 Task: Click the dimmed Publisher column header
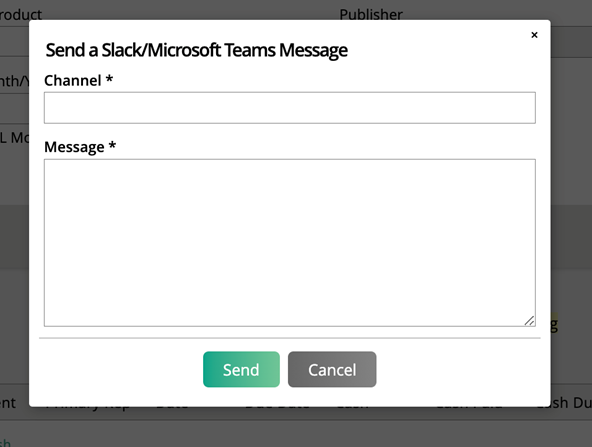point(371,14)
